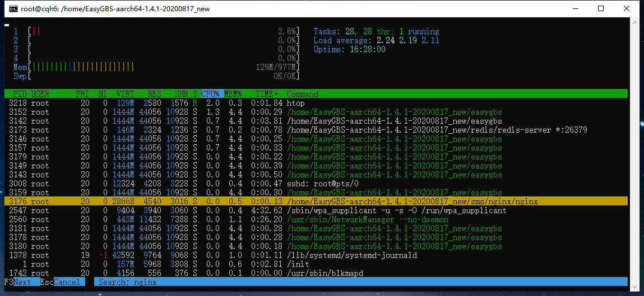Select easygbs process row PID 3178
Image resolution: width=644 pixels, height=296 pixels.
pyautogui.click(x=316, y=237)
